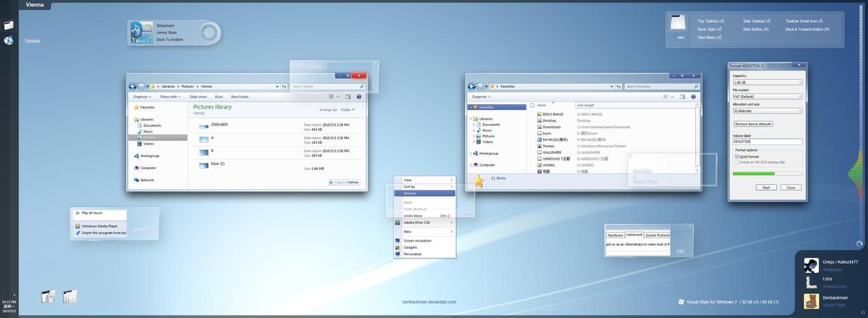Click Forward arrow in Vienna explorer window
This screenshot has height=318, width=868.
[141, 86]
